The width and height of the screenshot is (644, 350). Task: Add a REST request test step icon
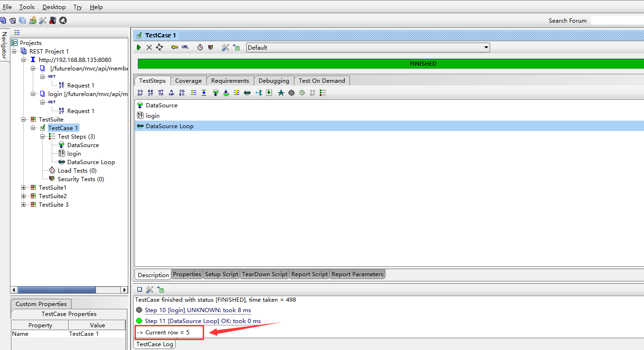151,93
